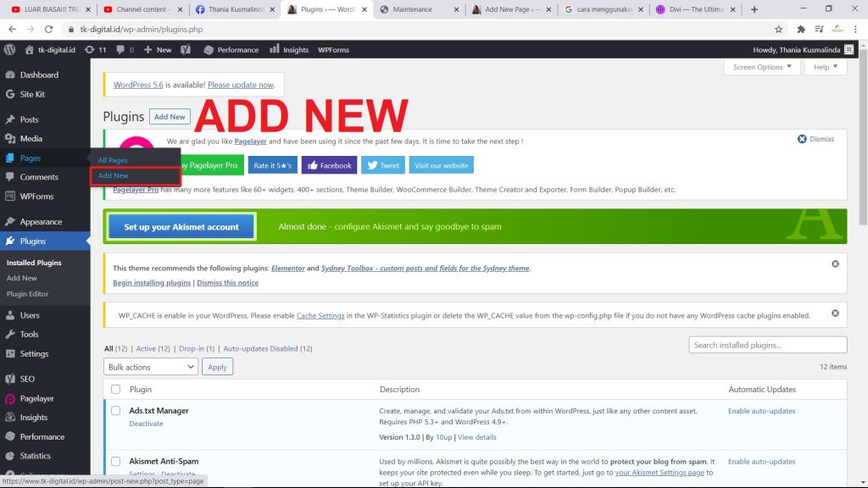Click the Statistics sidebar icon
Viewport: 868px width, 488px height.
click(10, 456)
